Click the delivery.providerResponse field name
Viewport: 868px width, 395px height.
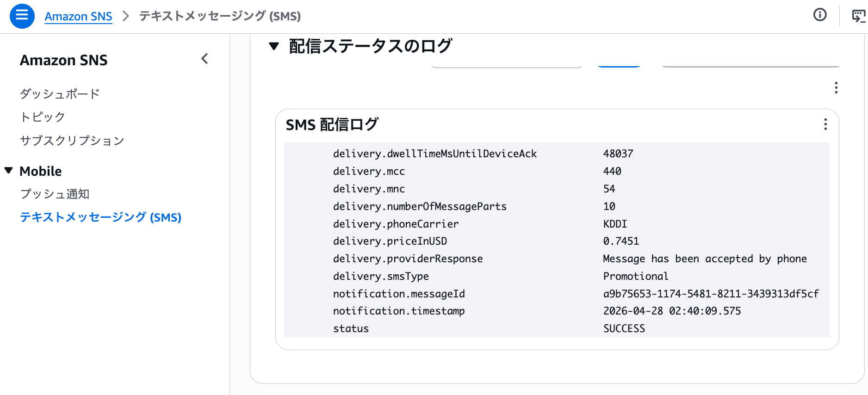(408, 259)
